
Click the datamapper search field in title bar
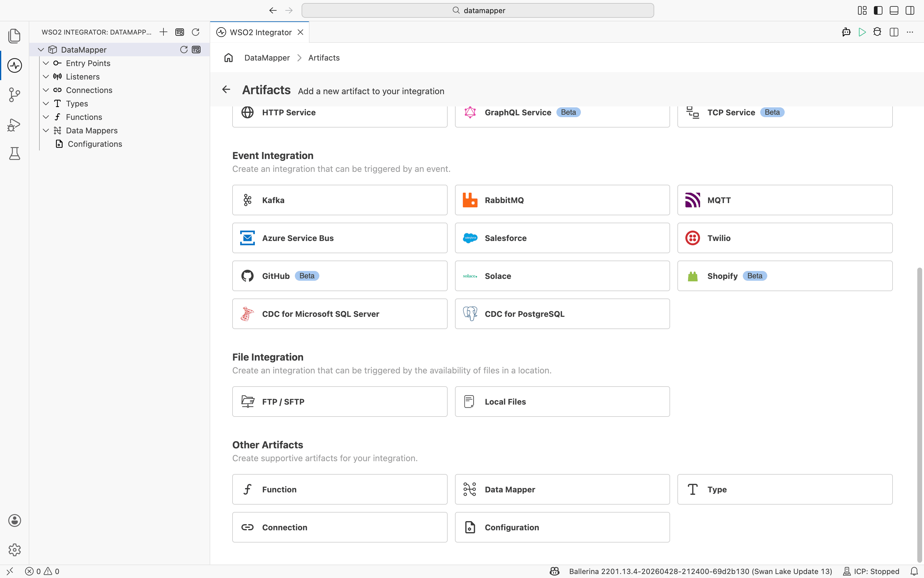point(478,10)
